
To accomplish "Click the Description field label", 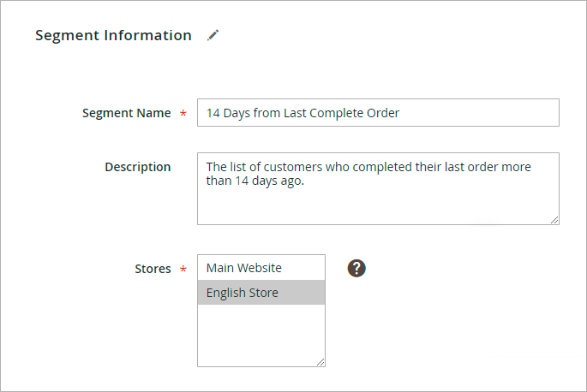I will pyautogui.click(x=137, y=167).
